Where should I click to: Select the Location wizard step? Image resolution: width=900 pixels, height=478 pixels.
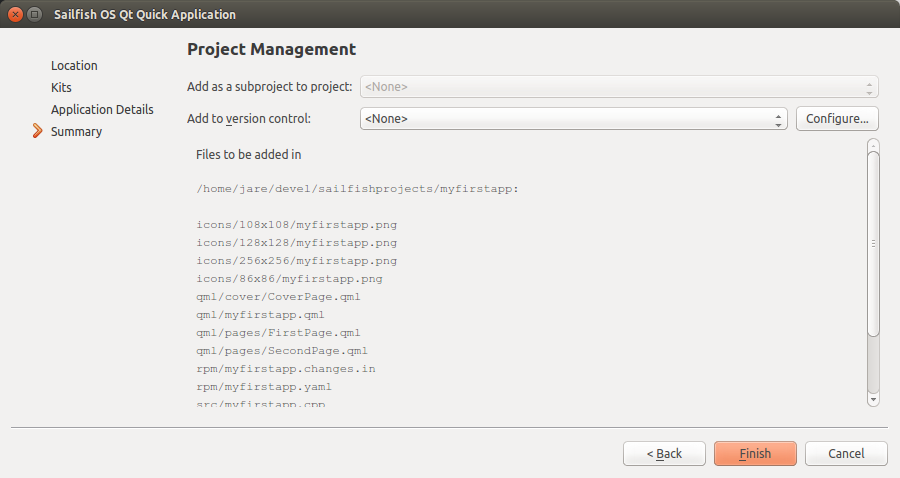(x=74, y=65)
